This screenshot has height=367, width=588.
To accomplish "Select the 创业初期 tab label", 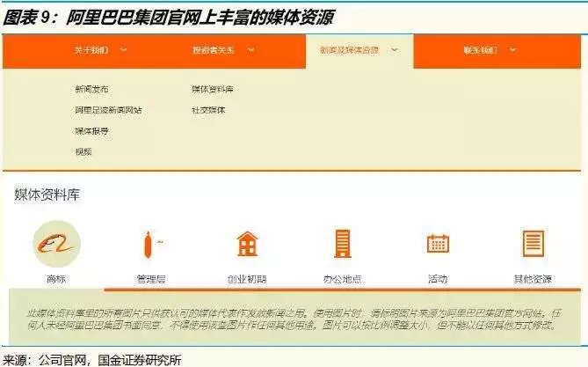I will click(247, 279).
